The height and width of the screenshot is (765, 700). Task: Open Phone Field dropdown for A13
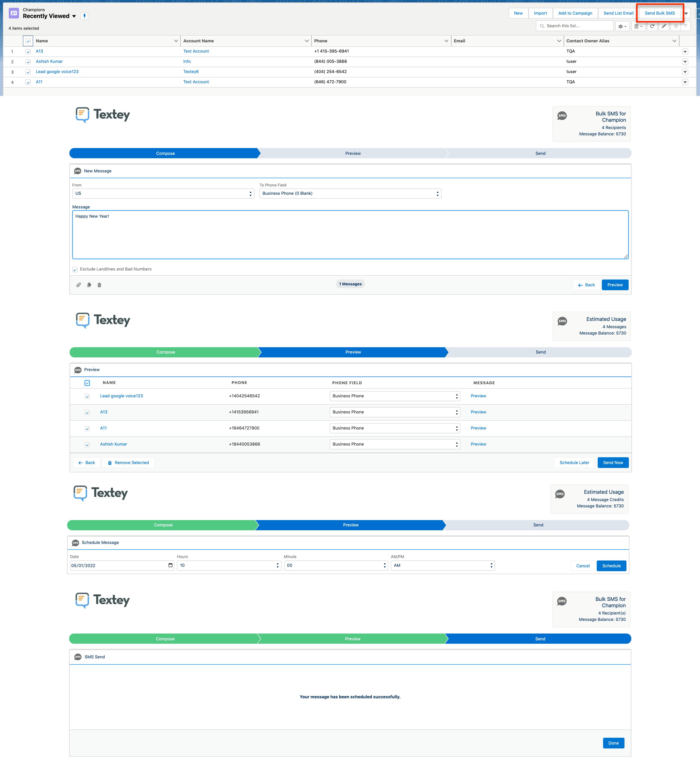(x=395, y=412)
